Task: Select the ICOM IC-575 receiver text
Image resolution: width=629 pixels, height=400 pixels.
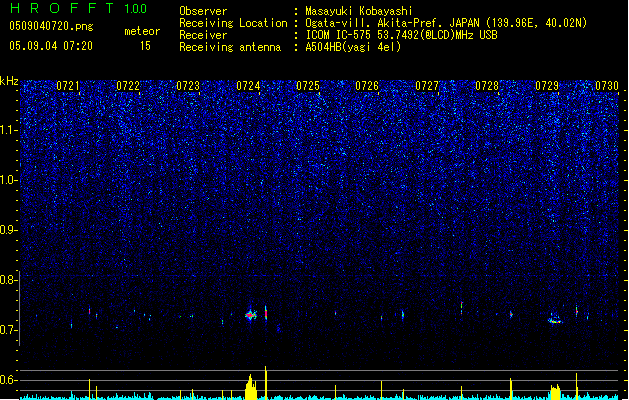Action: (x=401, y=35)
